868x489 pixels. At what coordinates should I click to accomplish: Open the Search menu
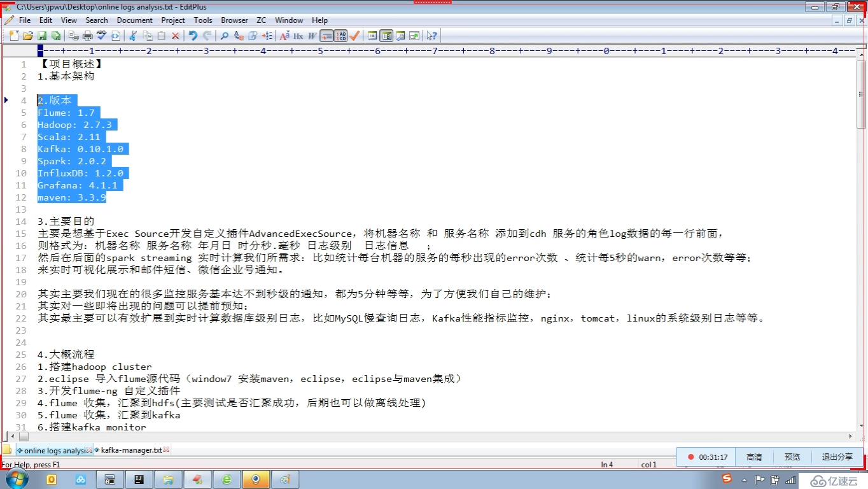pos(97,20)
